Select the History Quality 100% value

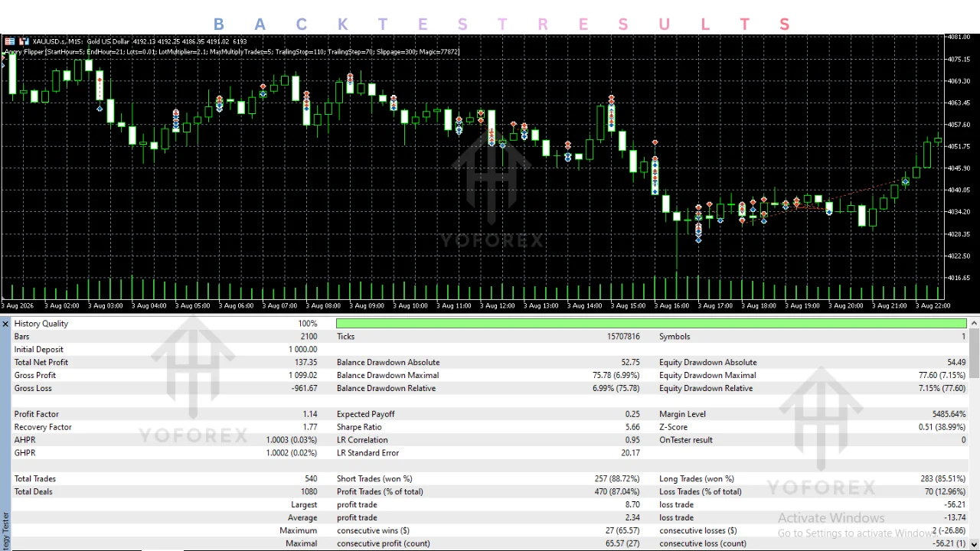point(307,324)
